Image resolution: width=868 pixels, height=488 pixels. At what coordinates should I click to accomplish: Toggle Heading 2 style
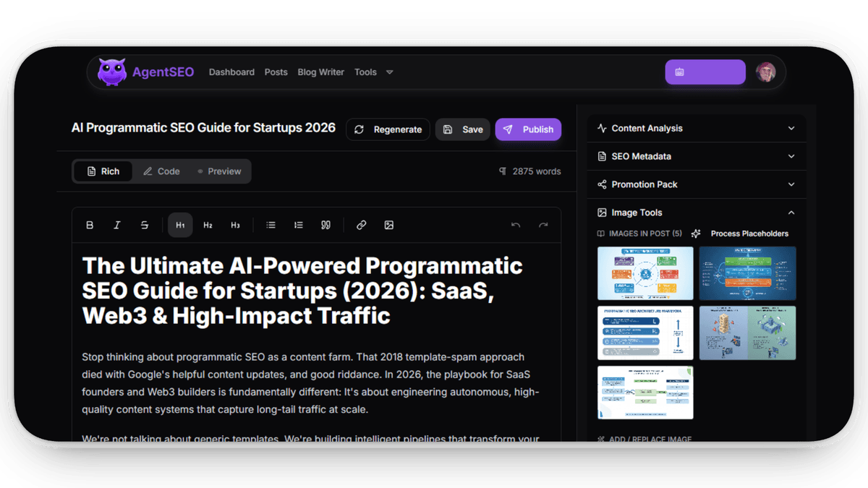[208, 226]
